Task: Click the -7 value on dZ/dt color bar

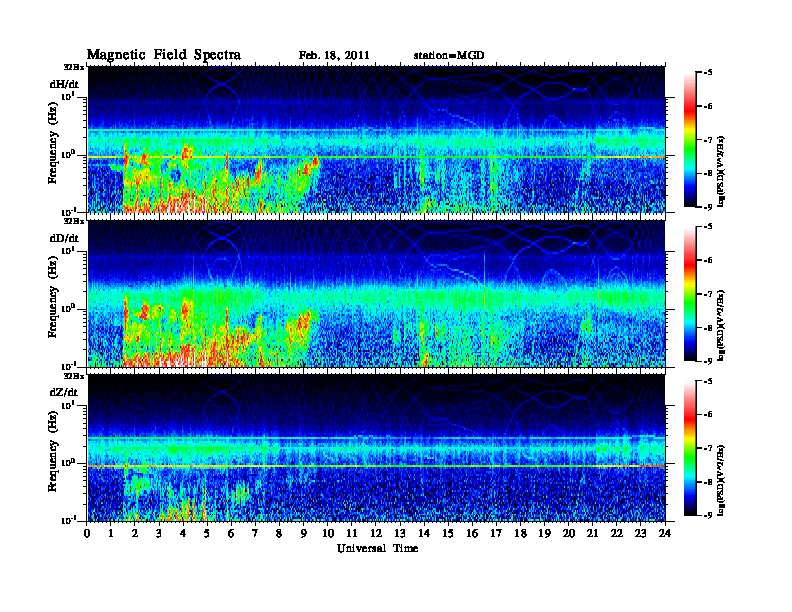Action: 708,448
